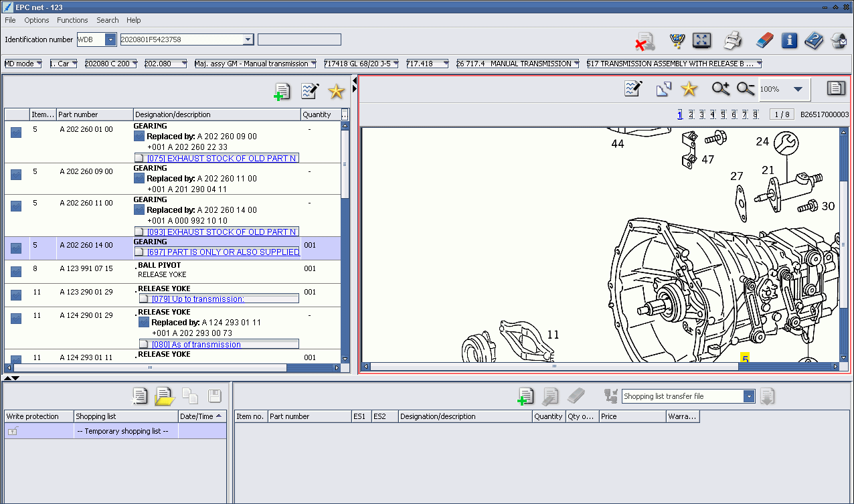Open the Shopping list transfer file dropdown
The image size is (854, 504).
[x=749, y=396]
